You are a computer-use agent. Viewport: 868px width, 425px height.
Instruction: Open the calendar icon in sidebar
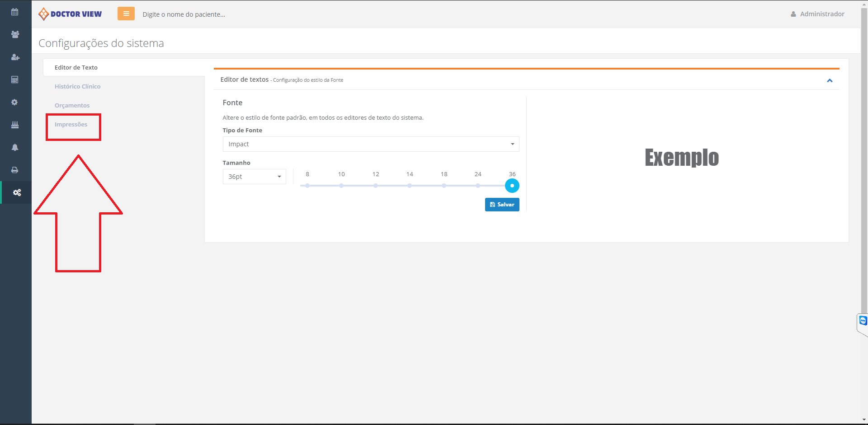point(15,12)
